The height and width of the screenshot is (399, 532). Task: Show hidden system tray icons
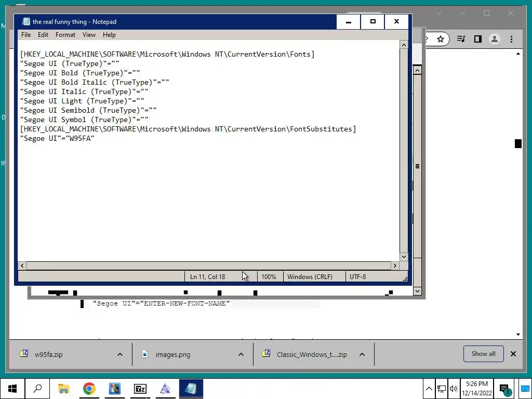pos(429,389)
